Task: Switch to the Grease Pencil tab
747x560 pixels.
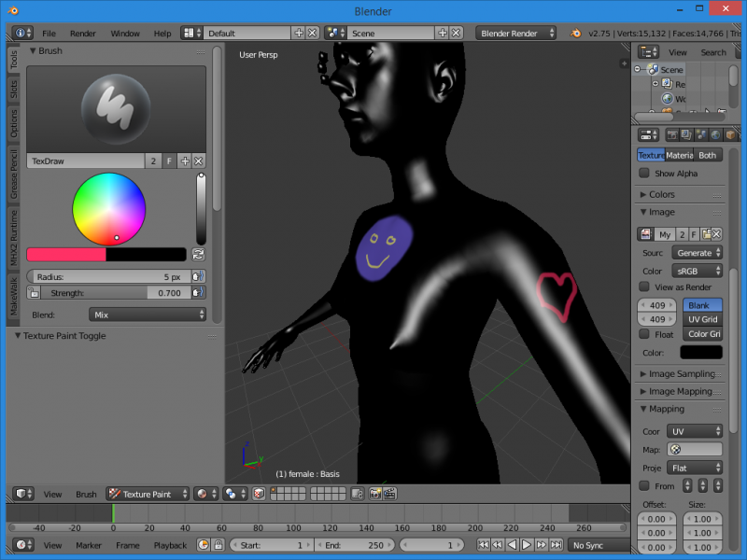Action: tap(14, 173)
